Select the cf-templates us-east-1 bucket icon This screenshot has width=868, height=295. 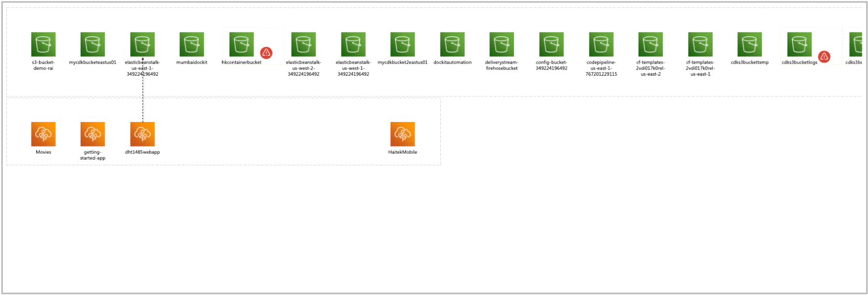[x=700, y=44]
